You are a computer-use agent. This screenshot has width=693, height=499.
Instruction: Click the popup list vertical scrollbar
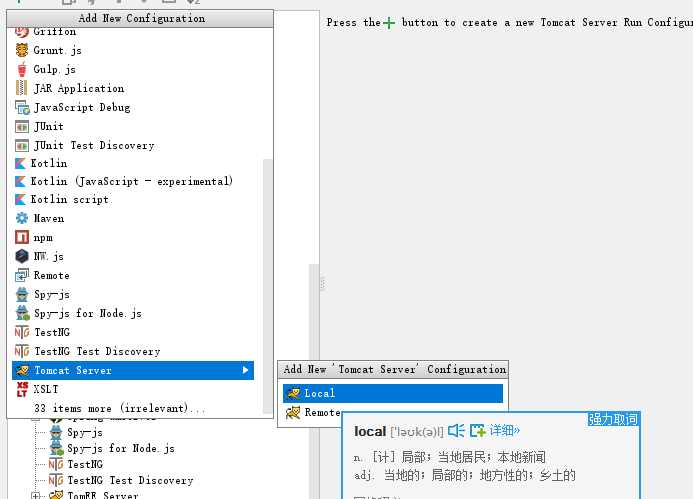(267, 286)
